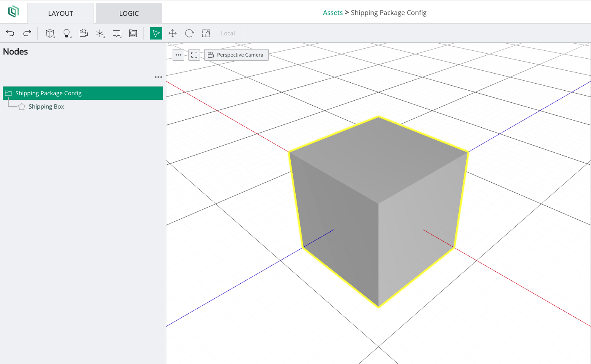Select the Shipping Box node
Screen dimensions: 591x364
coord(46,106)
